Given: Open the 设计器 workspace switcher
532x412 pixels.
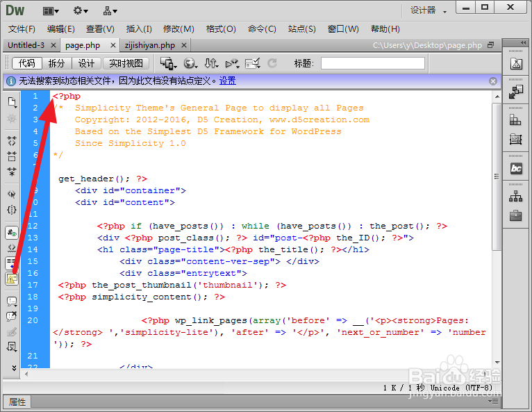Looking at the screenshot, I should [429, 11].
